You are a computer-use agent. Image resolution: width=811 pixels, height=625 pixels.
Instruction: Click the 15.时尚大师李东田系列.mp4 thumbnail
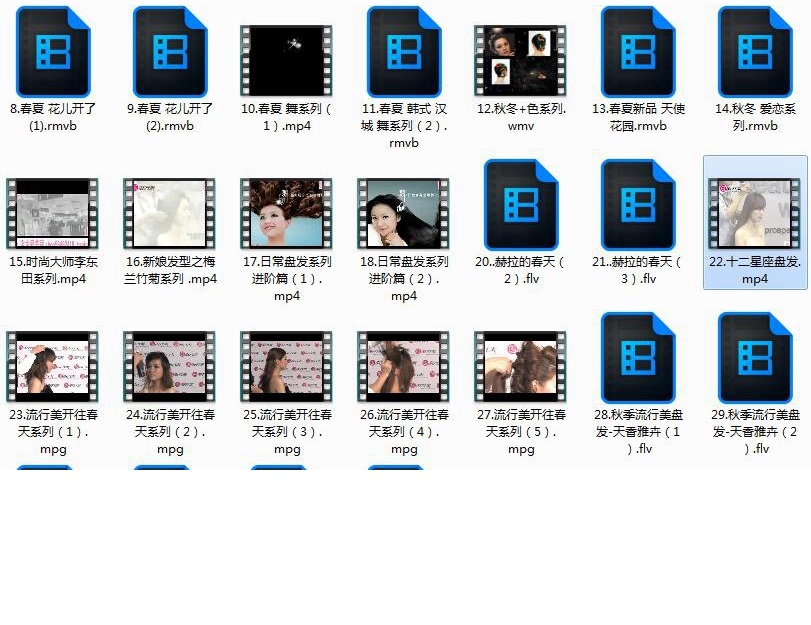pos(52,213)
